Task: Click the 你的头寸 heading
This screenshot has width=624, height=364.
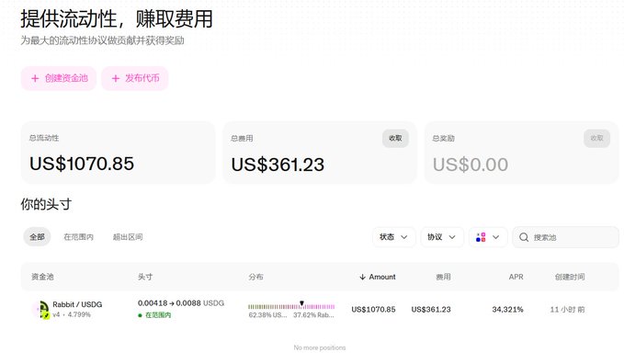Action: click(46, 204)
